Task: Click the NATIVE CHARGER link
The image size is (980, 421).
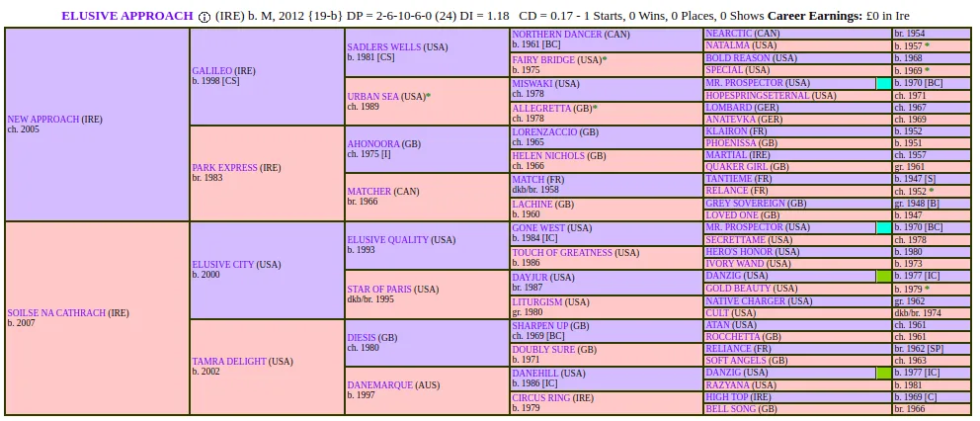Action: tap(745, 300)
